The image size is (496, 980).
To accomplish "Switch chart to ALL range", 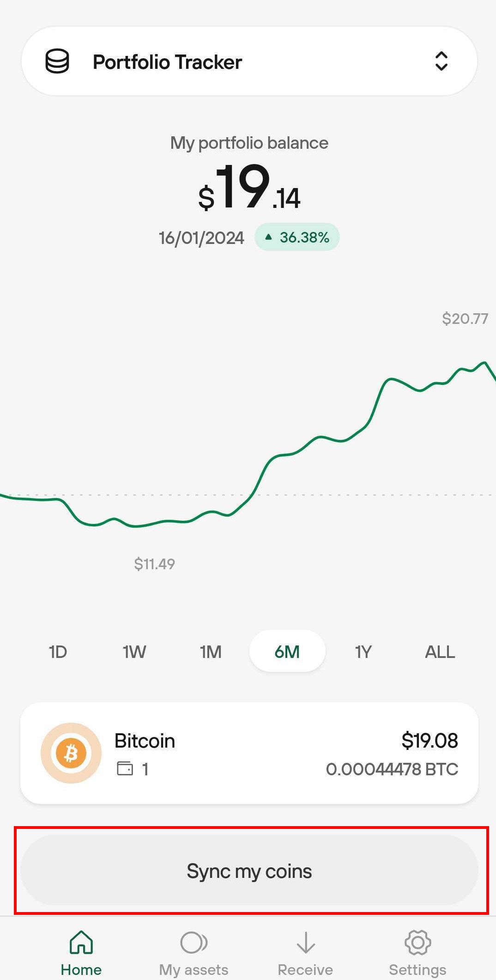I will pos(440,651).
